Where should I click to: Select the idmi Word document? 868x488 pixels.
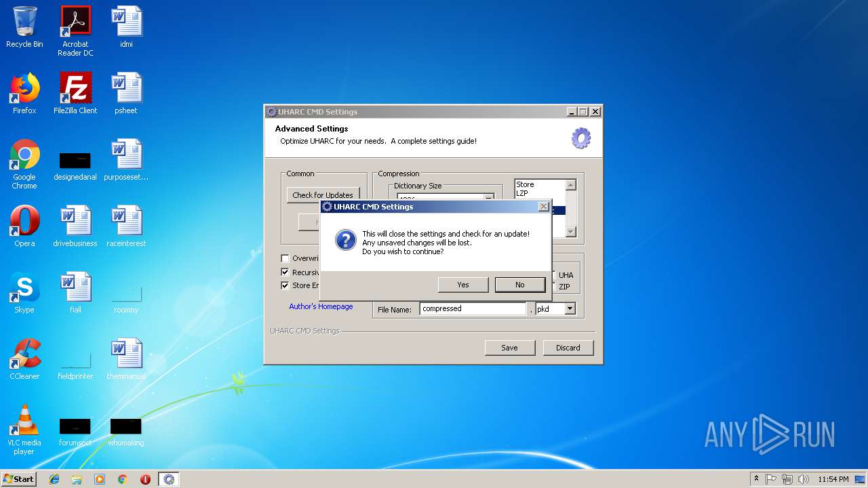click(126, 27)
